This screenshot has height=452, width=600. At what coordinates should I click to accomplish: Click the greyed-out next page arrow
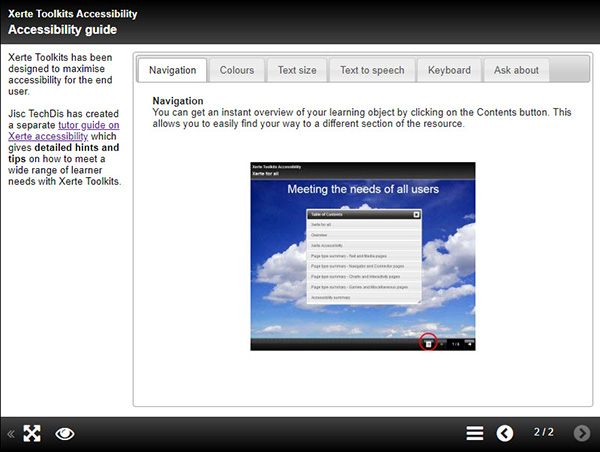[x=582, y=433]
